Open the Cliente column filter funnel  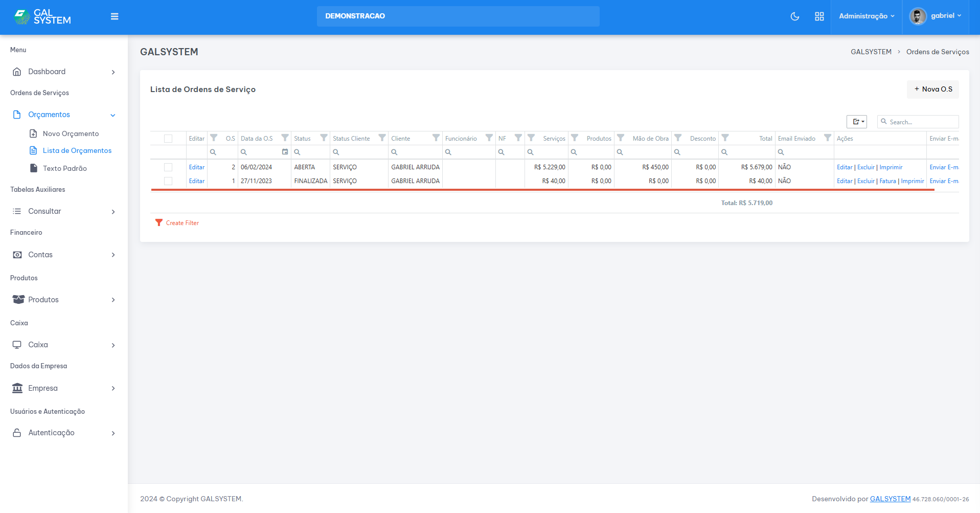click(436, 138)
